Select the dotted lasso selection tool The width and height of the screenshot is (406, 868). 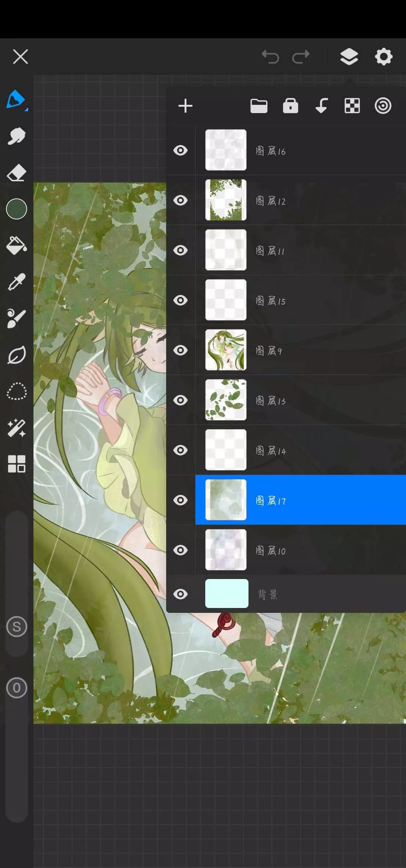[x=17, y=392]
